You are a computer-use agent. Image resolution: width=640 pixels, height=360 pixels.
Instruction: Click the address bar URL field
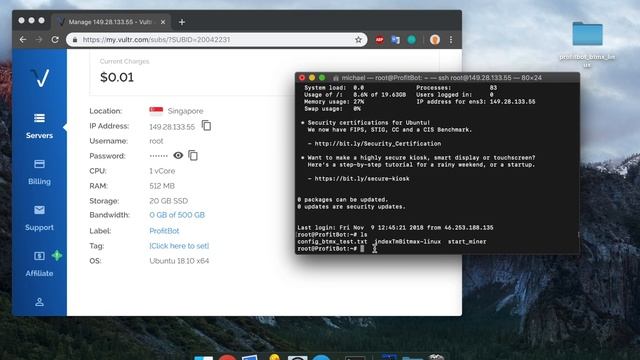pos(216,40)
